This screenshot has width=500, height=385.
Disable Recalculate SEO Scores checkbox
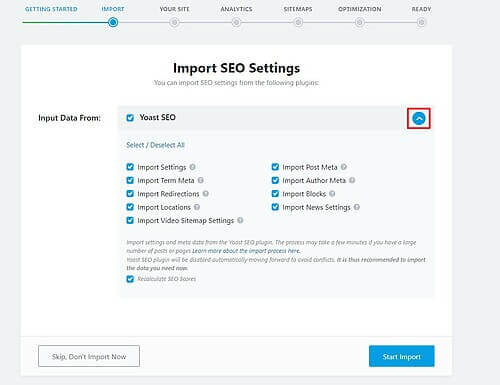(130, 279)
